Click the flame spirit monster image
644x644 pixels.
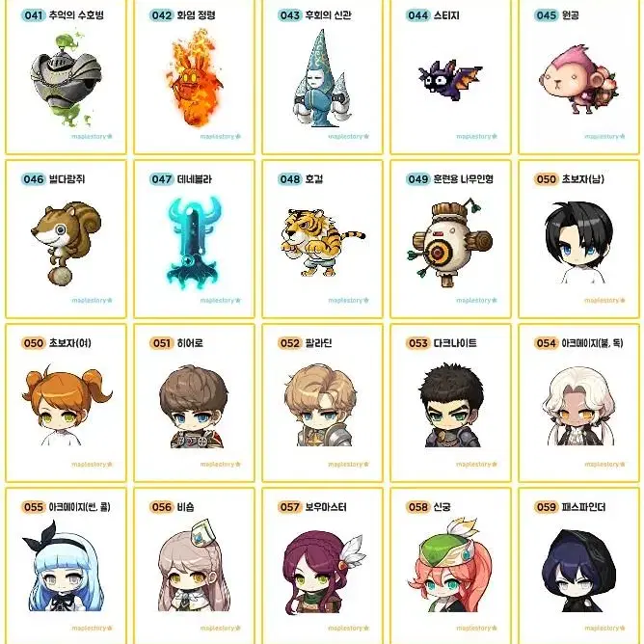(196, 77)
